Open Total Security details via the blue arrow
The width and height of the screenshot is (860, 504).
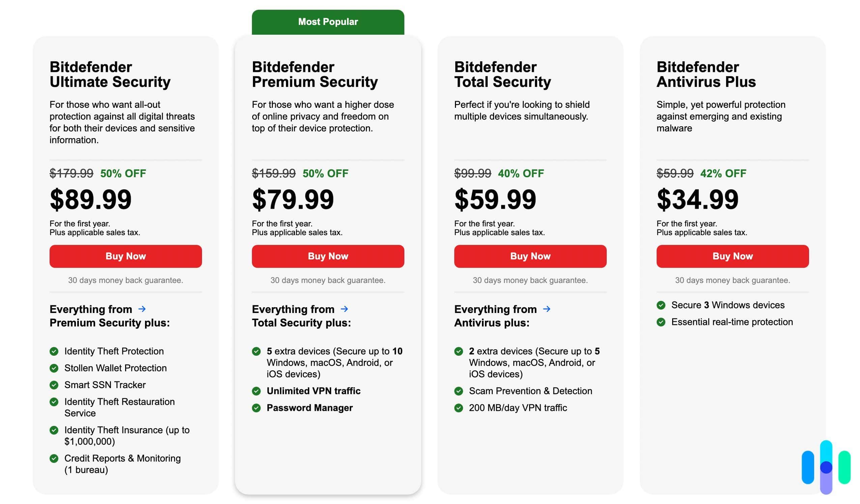(x=344, y=309)
